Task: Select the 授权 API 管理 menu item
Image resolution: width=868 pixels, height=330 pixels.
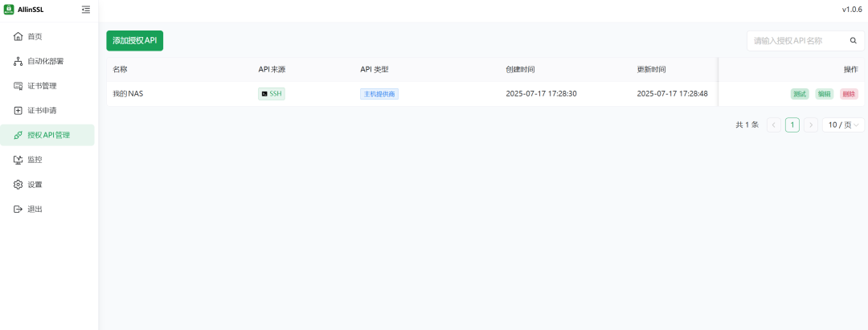Action: pos(47,135)
